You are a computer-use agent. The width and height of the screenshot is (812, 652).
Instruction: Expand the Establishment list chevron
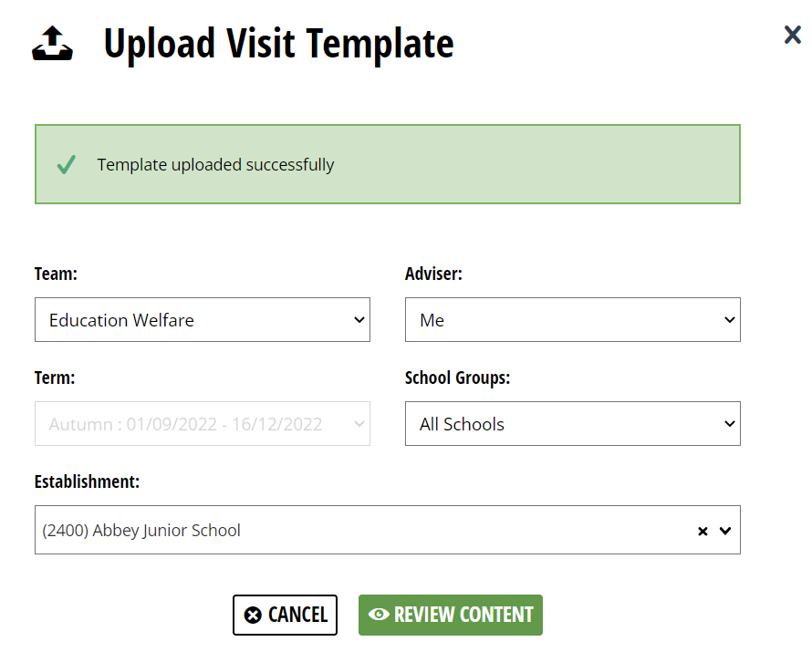coord(725,531)
